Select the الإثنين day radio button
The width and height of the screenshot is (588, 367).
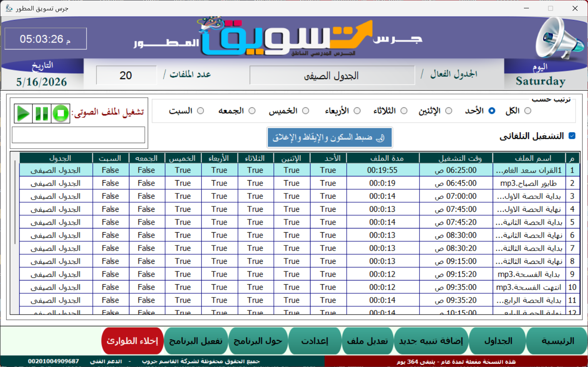(x=449, y=111)
